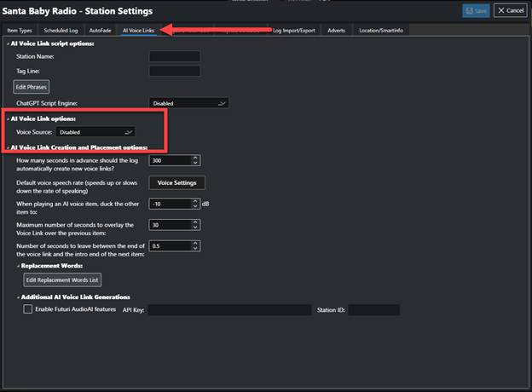Click the Station ID input field
Screen dimensions: 532x392
(374, 310)
